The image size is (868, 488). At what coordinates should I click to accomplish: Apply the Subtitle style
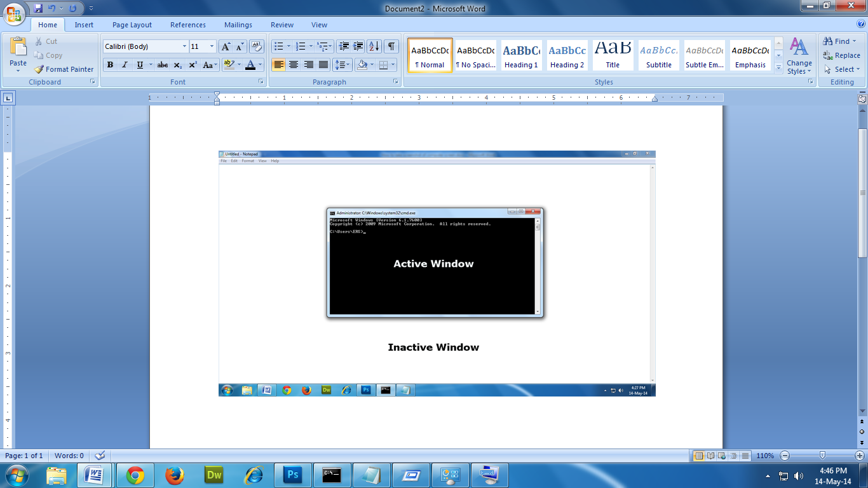[658, 55]
